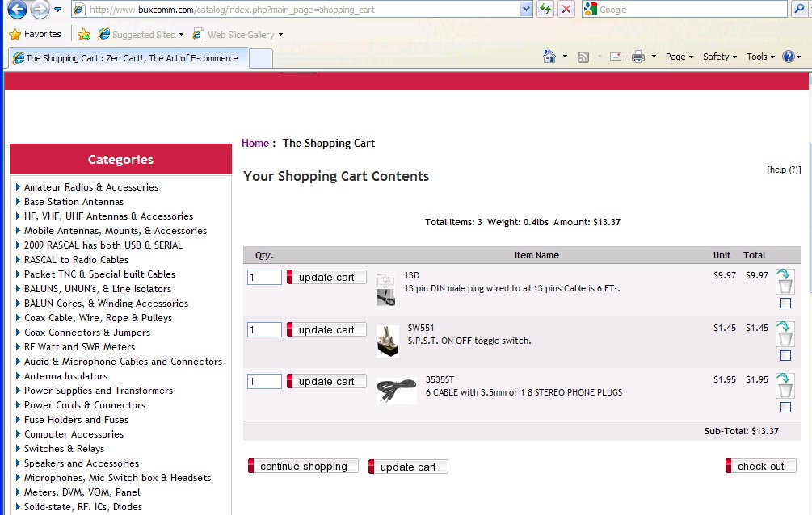This screenshot has width=812, height=515.
Task: Click the Add to Favorites Bar icon
Action: pyautogui.click(x=84, y=35)
